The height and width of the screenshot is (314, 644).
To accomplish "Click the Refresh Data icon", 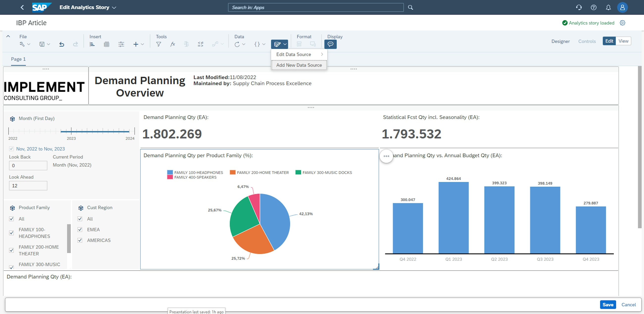I will click(x=237, y=44).
